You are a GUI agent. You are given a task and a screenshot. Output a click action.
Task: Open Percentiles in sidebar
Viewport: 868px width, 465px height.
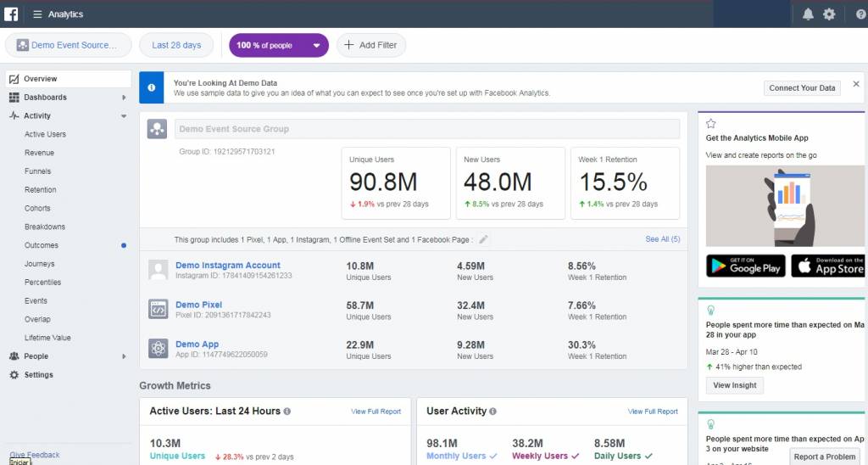tap(42, 282)
